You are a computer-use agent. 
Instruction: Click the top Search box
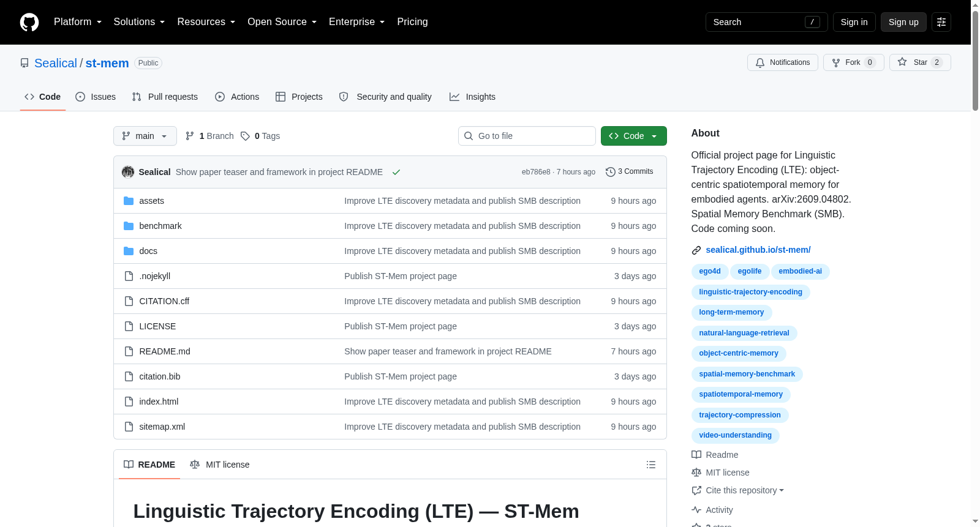(767, 22)
